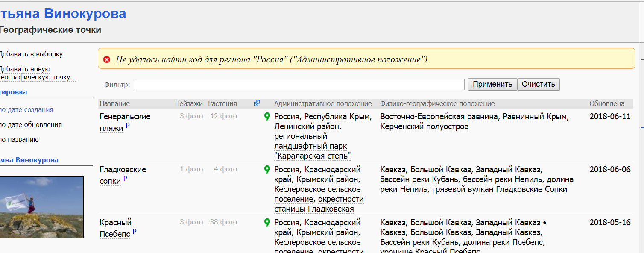Focus the Фильтр text field
Screen dimensions: 644x253
pyautogui.click(x=299, y=84)
